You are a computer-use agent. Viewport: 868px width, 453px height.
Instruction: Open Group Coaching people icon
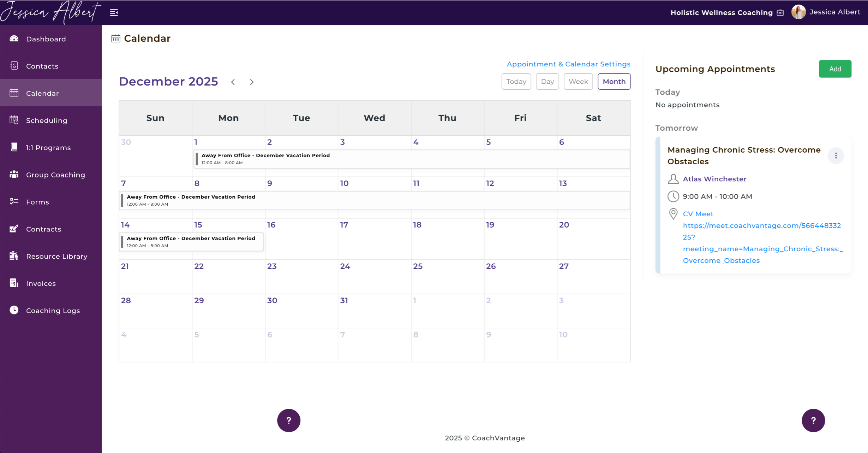tap(14, 175)
